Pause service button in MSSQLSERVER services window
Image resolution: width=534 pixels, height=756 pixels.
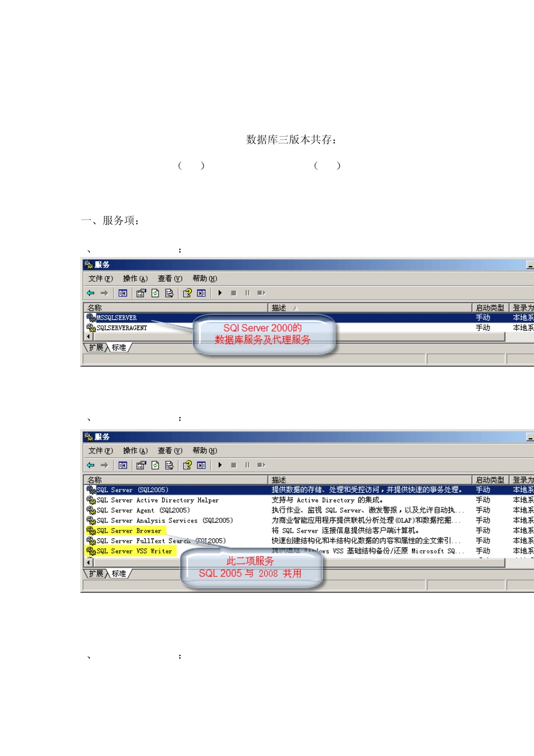(x=247, y=293)
